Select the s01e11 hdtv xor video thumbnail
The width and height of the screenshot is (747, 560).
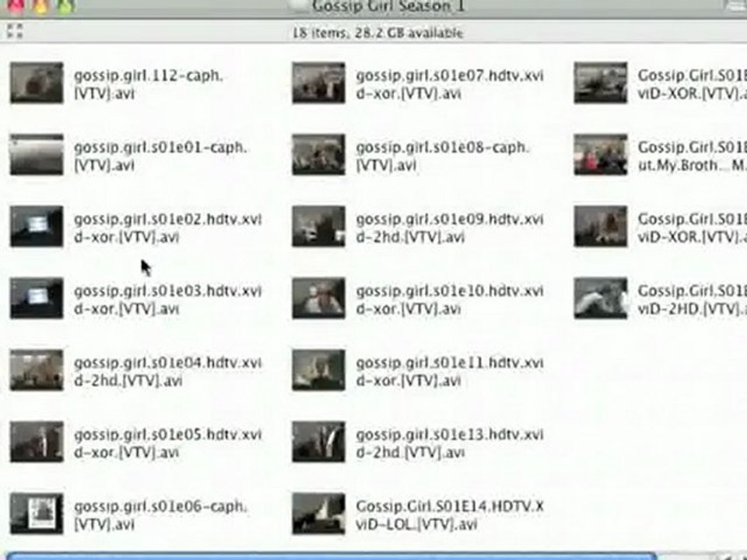point(319,370)
